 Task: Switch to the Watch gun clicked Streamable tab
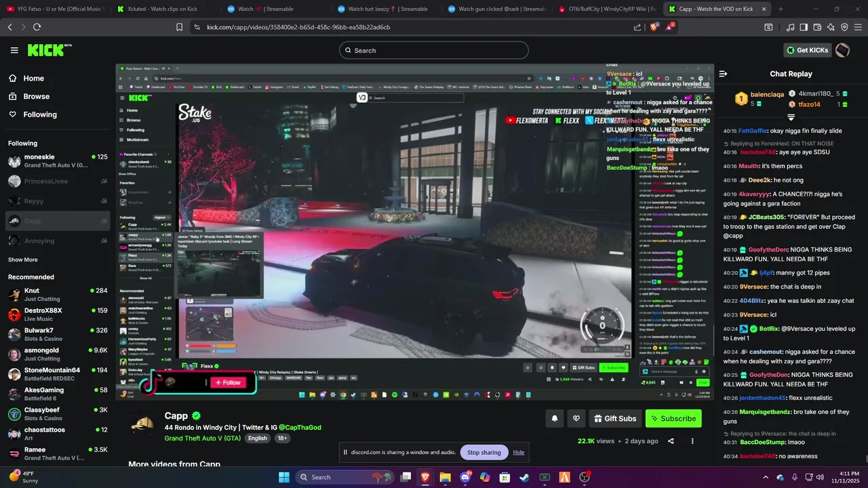pos(497,9)
